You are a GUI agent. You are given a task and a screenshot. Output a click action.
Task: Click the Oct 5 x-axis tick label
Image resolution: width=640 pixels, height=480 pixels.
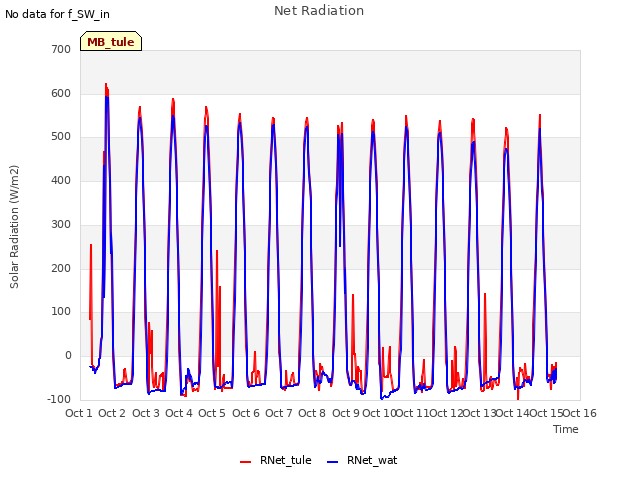tap(212, 413)
